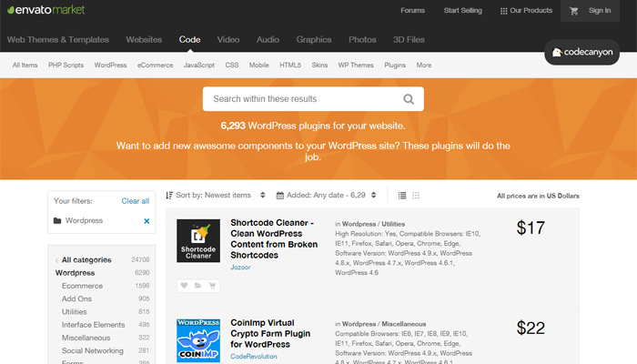Open Added Any date dropdown
This screenshot has height=364, width=637.
[326, 196]
